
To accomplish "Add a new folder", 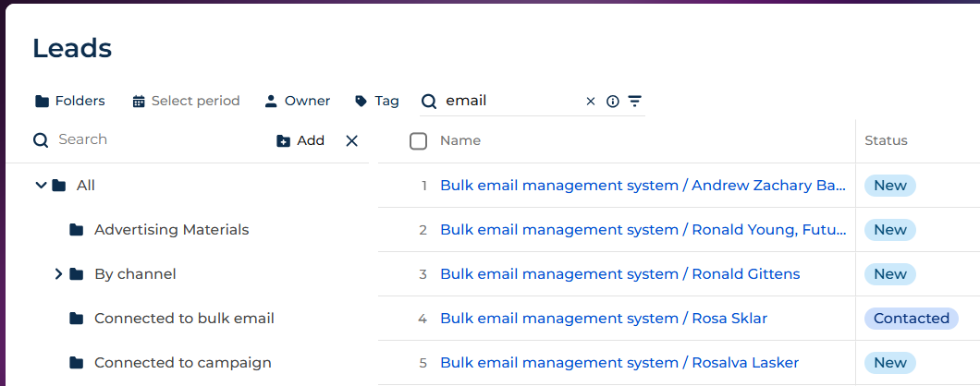I will pos(300,140).
